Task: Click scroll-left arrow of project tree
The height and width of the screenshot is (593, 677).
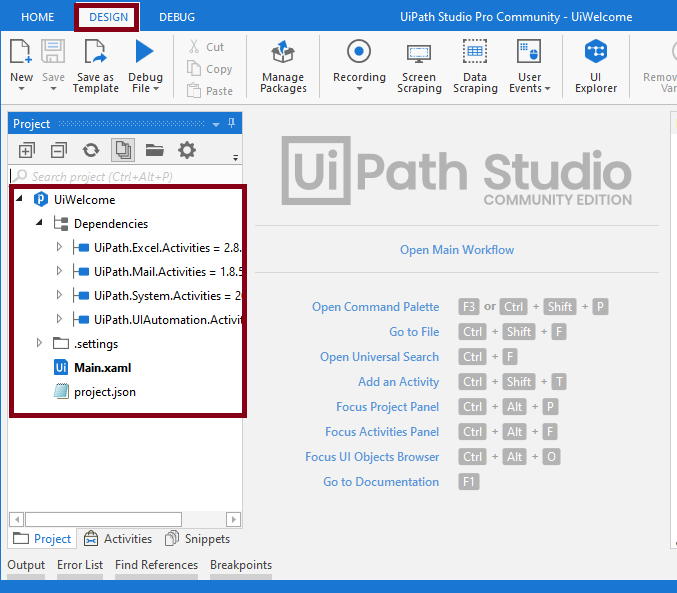Action: point(17,519)
